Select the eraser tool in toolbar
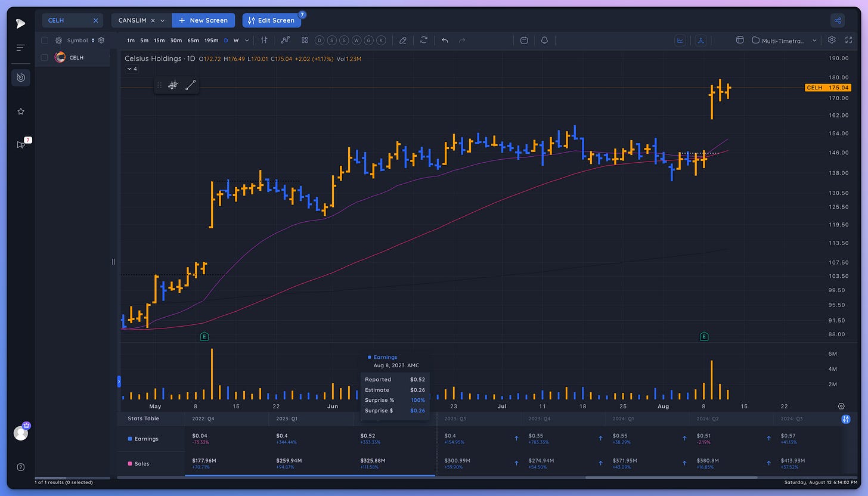The image size is (868, 496). coord(403,41)
